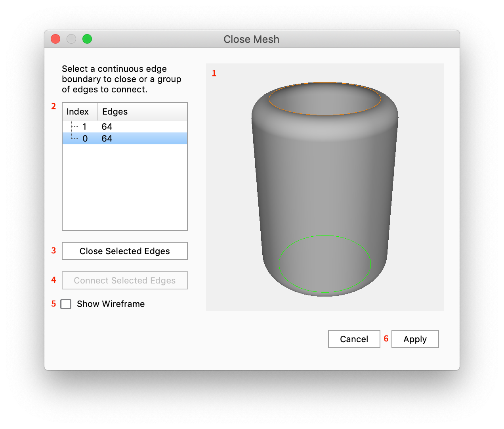
Task: Click the gray cylinder mesh in the viewport
Action: pyautogui.click(x=325, y=178)
